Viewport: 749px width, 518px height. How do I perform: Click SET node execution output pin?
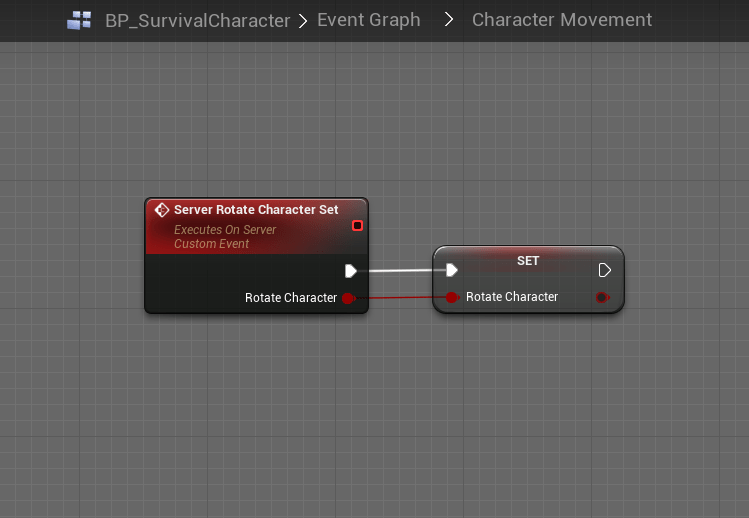tap(604, 270)
